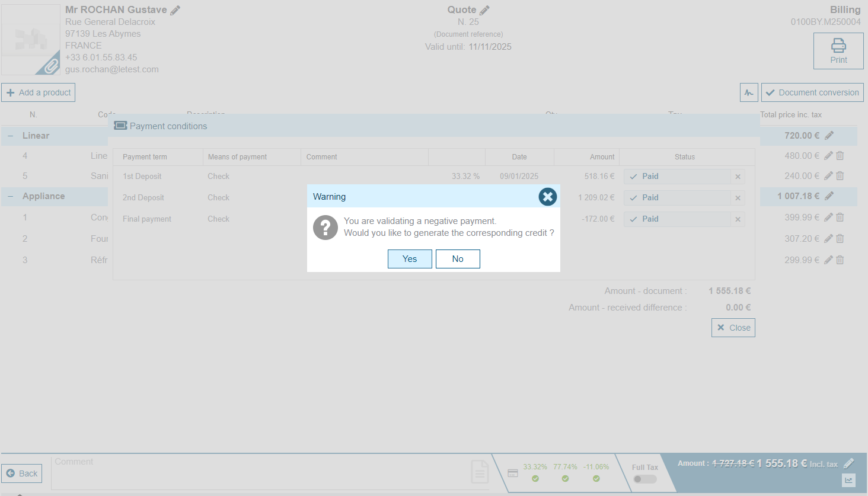
Task: Click the pencil icon next to customer name
Action: pyautogui.click(x=175, y=10)
